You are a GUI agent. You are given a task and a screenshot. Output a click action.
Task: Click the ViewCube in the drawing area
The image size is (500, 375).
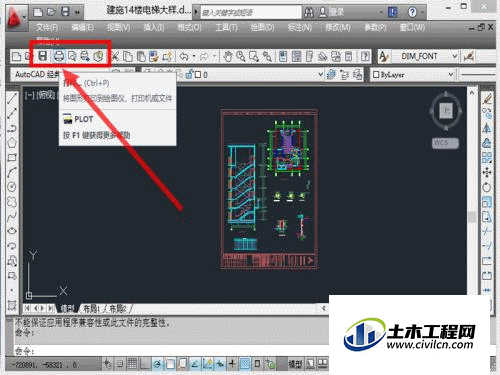tap(446, 110)
